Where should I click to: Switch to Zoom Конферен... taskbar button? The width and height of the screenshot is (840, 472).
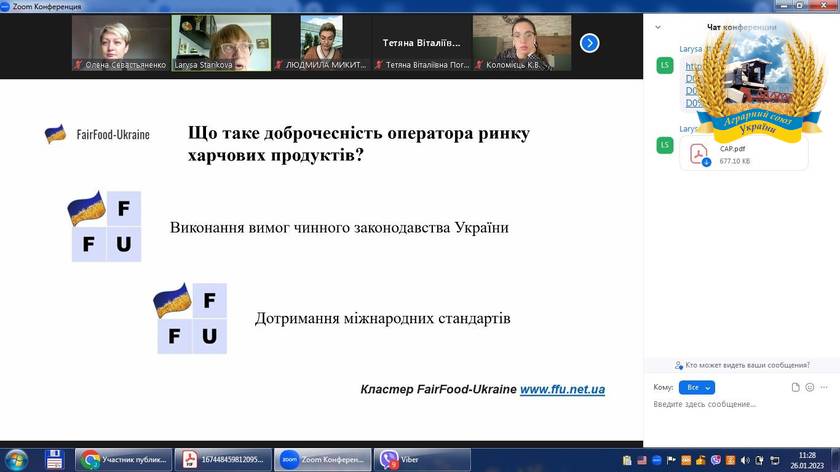pyautogui.click(x=322, y=460)
